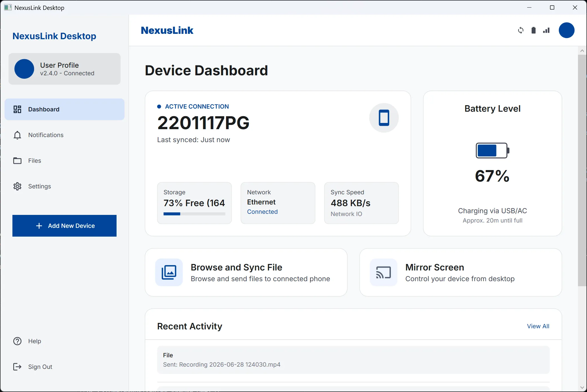Open the Help page
This screenshot has width=587, height=392.
64,341
